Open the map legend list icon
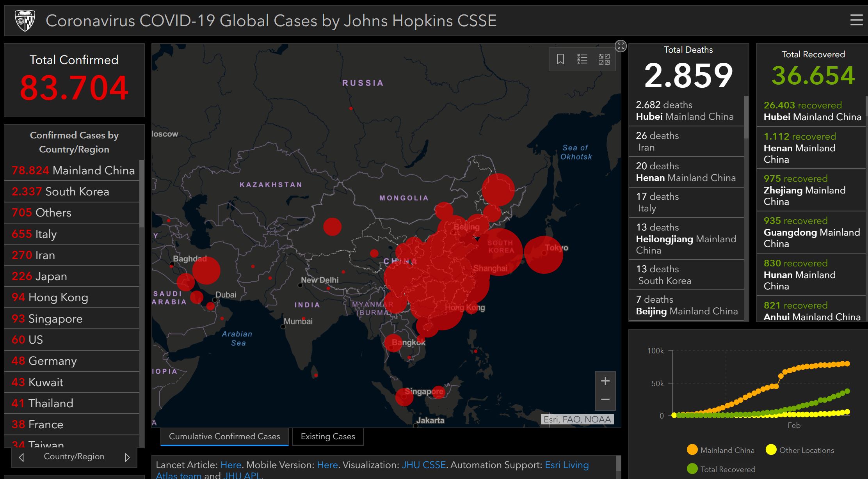 click(582, 59)
